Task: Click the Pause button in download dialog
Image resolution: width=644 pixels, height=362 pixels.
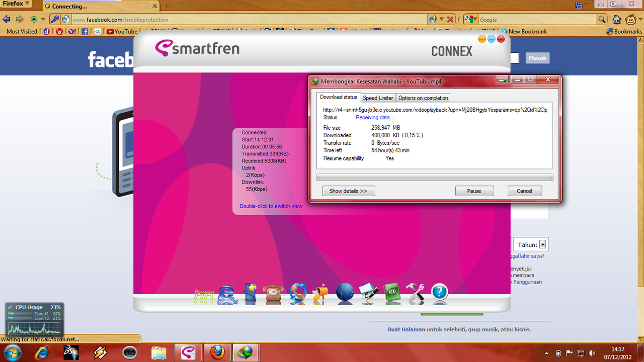Action: 474,191
